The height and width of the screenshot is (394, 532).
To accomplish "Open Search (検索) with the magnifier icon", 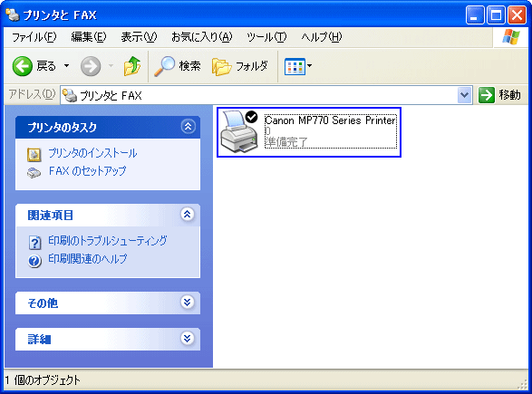I will coord(165,66).
